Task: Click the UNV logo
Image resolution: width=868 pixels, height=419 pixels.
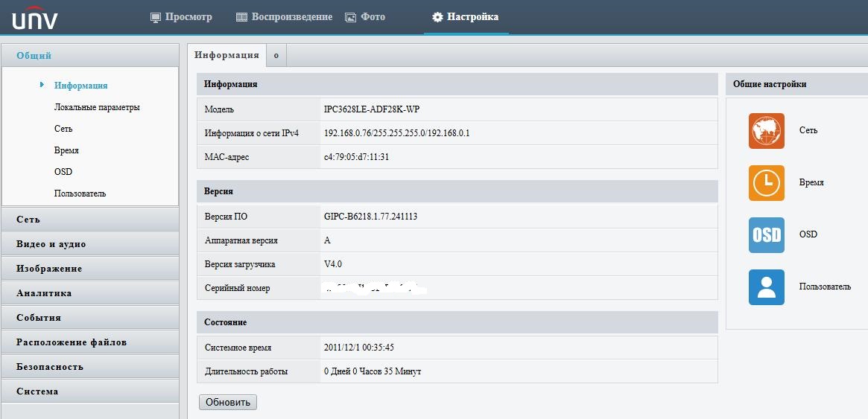Action: pyautogui.click(x=35, y=18)
